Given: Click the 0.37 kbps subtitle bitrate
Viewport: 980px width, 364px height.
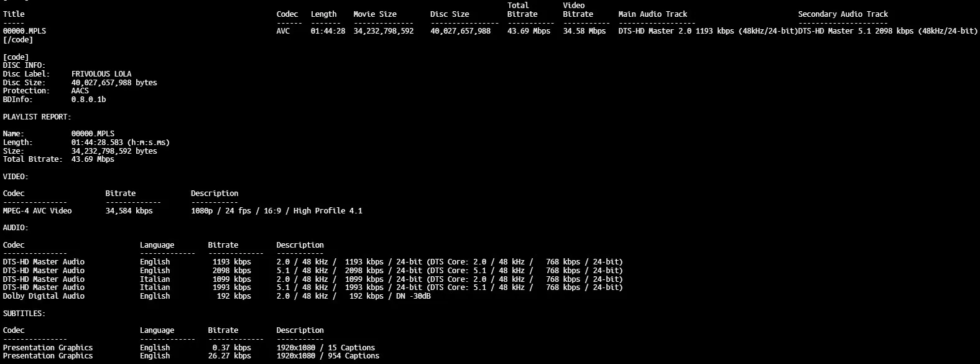Looking at the screenshot, I should coord(231,348).
